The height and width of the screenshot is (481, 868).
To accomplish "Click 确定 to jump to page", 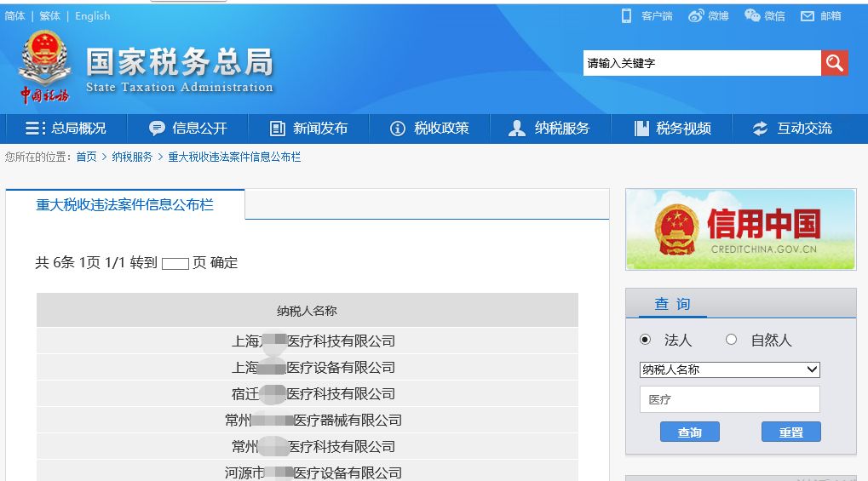I will point(224,263).
